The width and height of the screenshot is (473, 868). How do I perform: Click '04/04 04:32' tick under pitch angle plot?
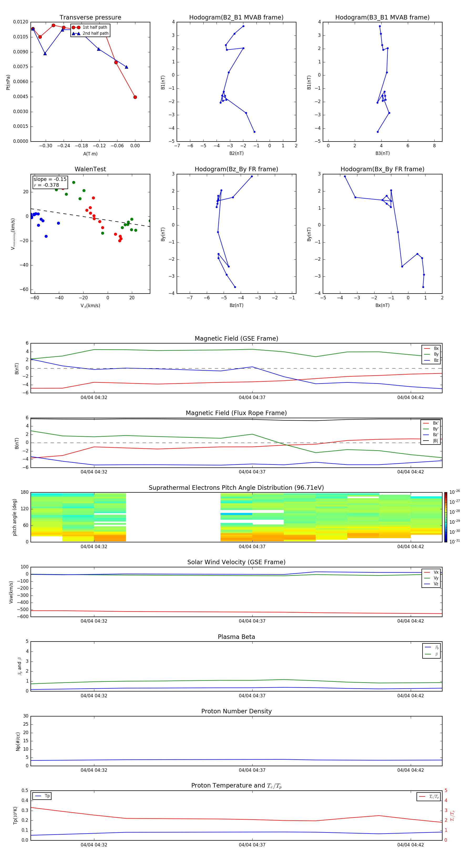[x=94, y=547]
